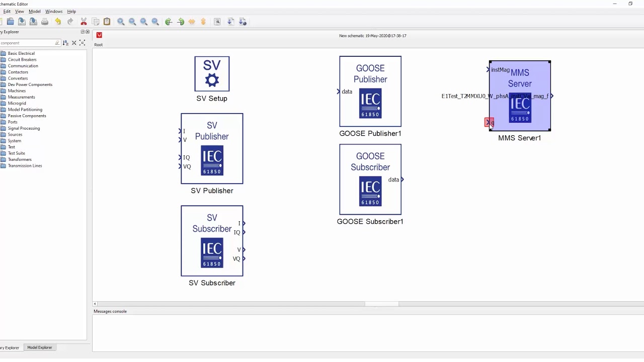Select the GOOSE Publisher1 block
Viewport: 644px width, 362px height.
coord(370,92)
